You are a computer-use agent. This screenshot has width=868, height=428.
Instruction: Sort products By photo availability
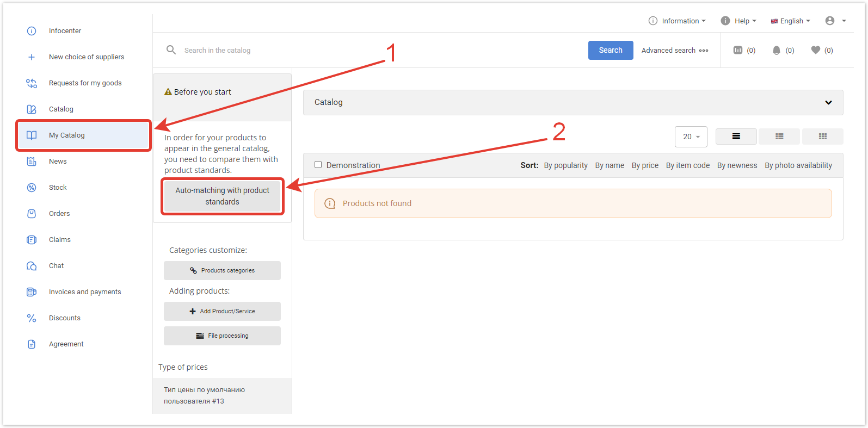(798, 165)
